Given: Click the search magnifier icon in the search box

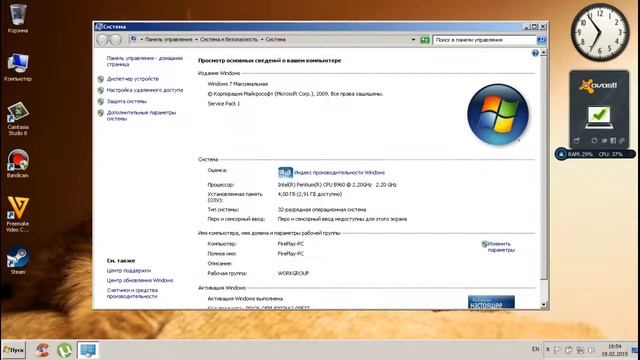Looking at the screenshot, I should (541, 40).
